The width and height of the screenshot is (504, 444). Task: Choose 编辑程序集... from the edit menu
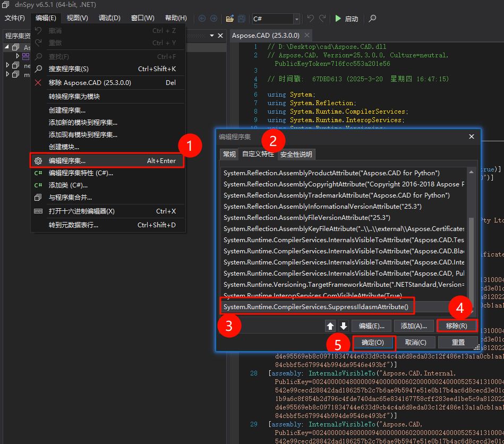(x=108, y=161)
